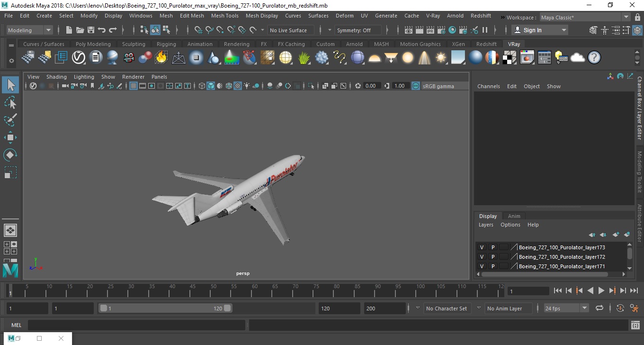Toggle viewport grid display icon
Screen dimensions: 644x345
(134, 86)
